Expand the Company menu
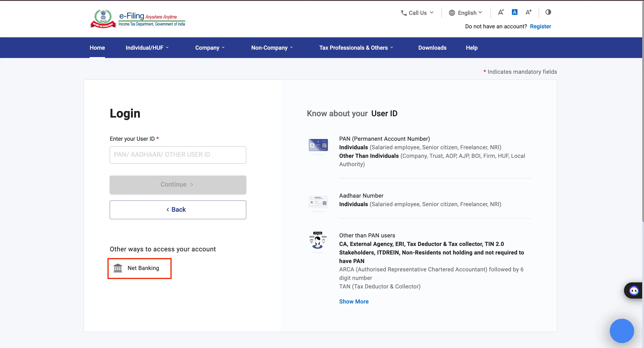The width and height of the screenshot is (644, 348). [x=210, y=48]
